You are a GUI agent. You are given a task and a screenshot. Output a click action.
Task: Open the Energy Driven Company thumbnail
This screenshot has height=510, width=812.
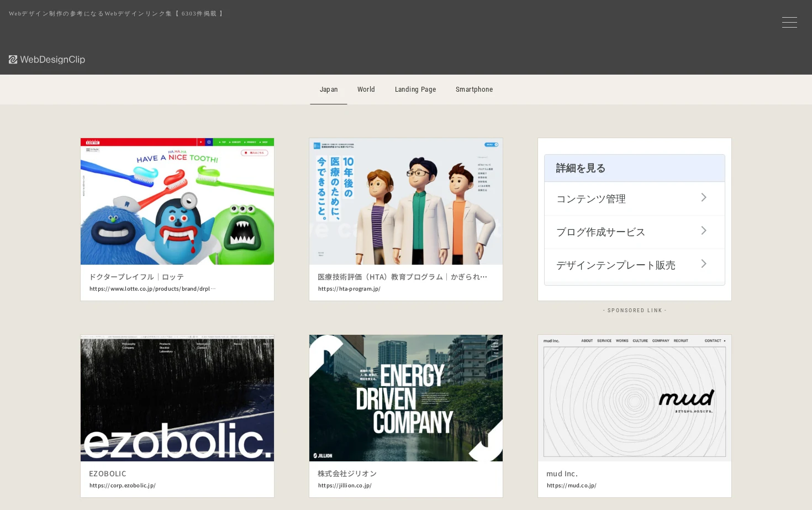[x=406, y=398]
